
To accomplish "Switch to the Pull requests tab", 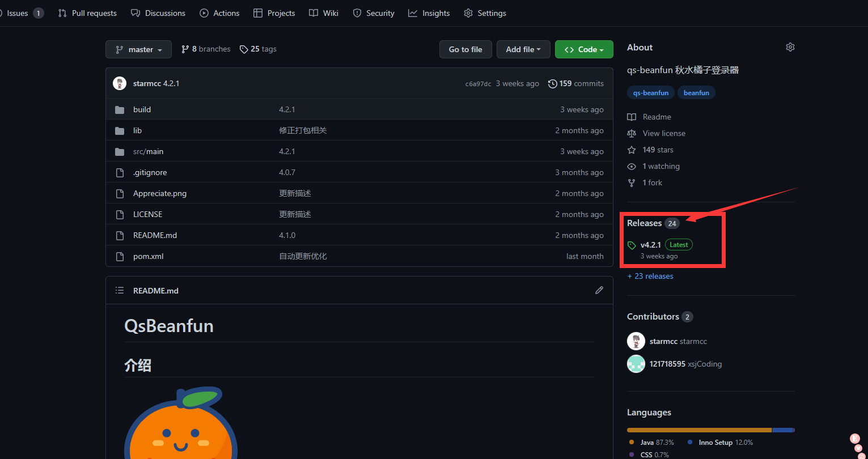I will coord(87,13).
